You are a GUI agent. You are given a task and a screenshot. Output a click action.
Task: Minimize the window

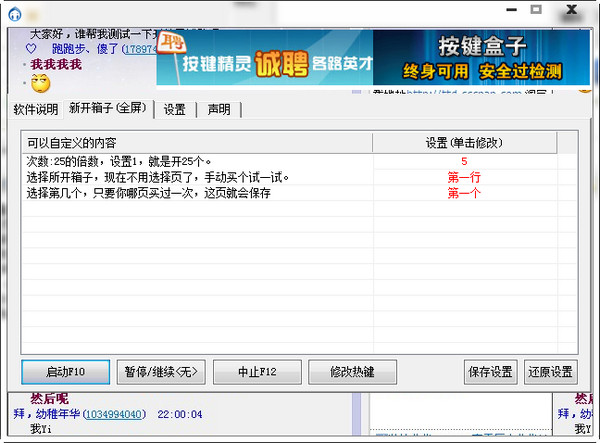coord(511,10)
